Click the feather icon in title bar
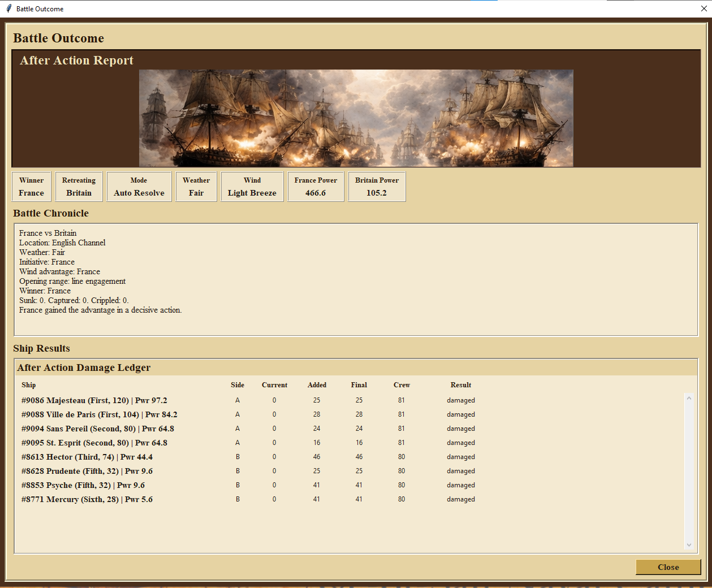 pyautogui.click(x=9, y=8)
